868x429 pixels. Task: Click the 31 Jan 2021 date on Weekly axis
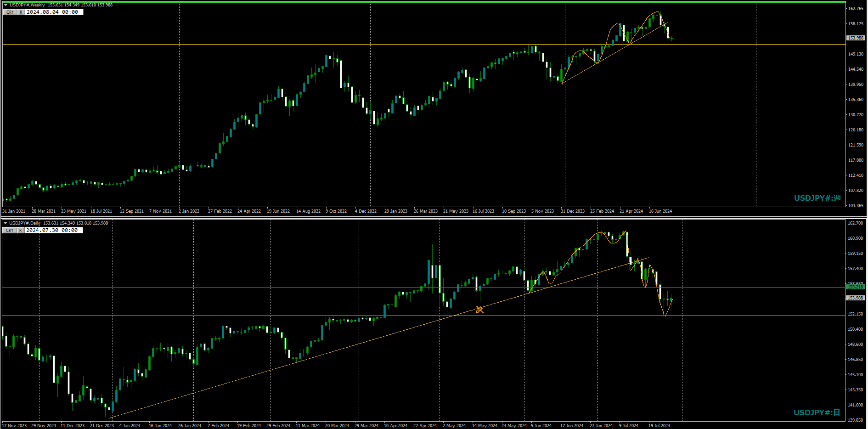click(14, 211)
